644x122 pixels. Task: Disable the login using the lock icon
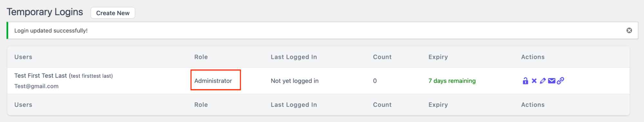click(x=525, y=81)
